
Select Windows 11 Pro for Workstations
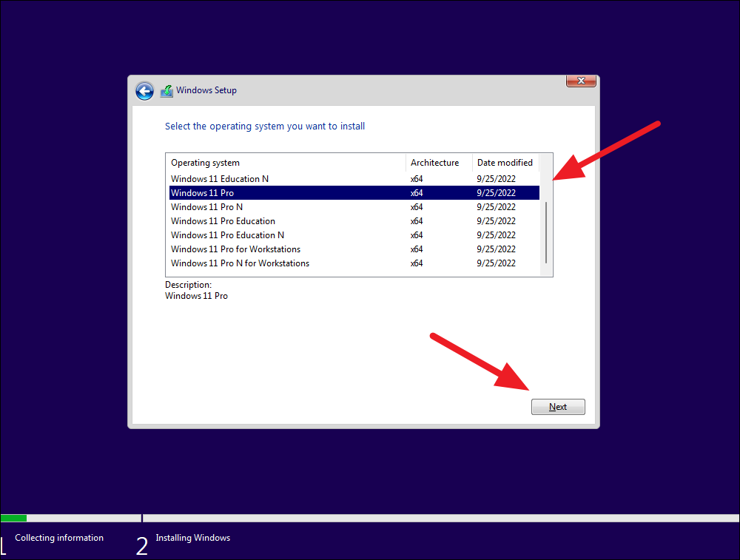coord(354,249)
